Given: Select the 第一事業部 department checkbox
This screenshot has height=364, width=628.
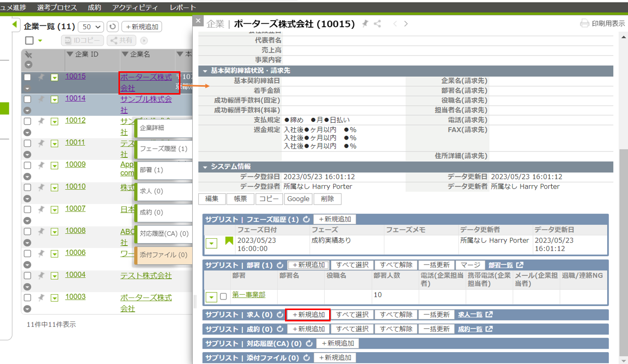Looking at the screenshot, I should click(224, 297).
